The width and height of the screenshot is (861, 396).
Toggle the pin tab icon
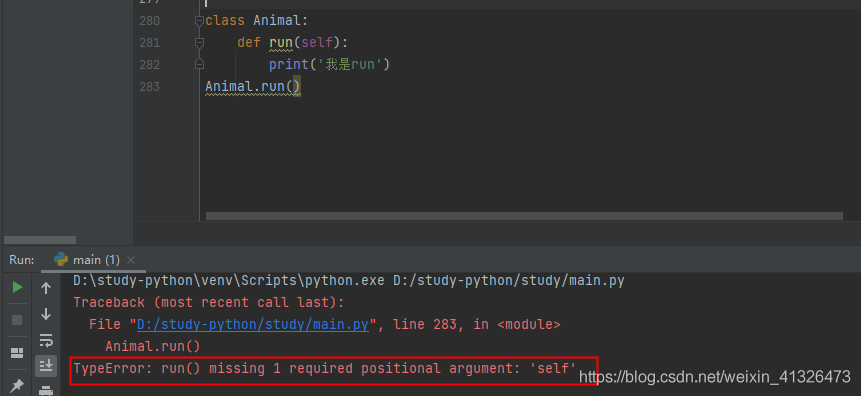tap(18, 386)
